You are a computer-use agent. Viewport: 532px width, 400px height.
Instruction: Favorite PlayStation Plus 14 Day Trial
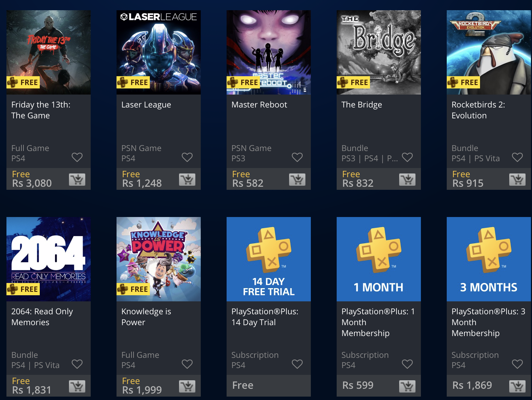pyautogui.click(x=297, y=364)
